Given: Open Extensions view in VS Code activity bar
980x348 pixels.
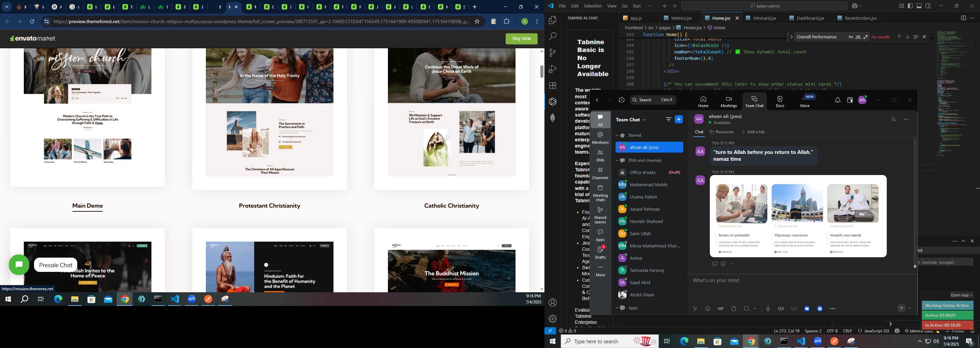Looking at the screenshot, I should (552, 86).
